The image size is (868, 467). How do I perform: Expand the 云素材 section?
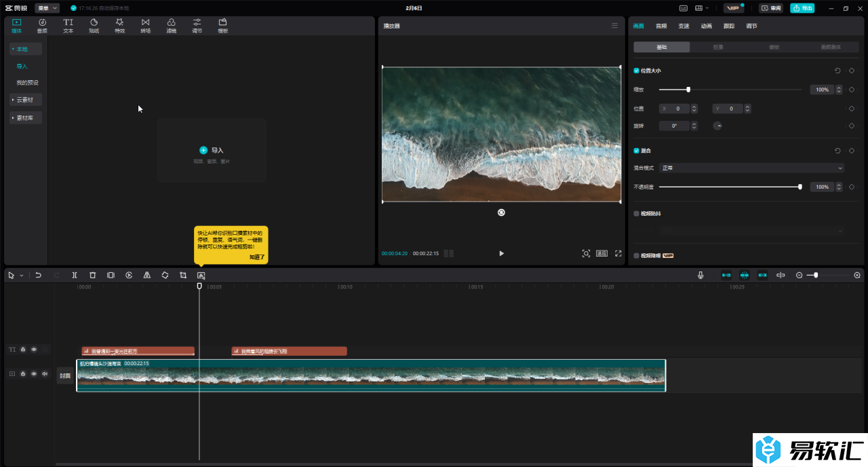[26, 100]
